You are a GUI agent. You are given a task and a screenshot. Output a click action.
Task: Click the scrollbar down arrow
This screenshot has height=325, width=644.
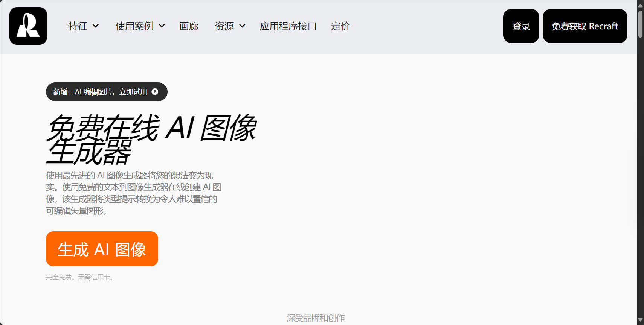tap(640, 320)
